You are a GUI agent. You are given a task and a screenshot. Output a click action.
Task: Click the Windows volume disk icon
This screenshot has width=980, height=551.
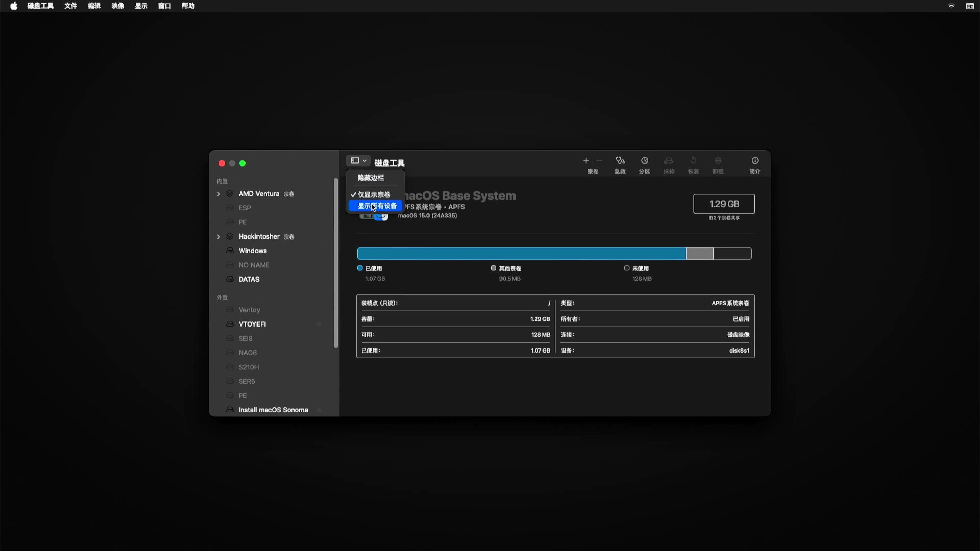point(230,250)
